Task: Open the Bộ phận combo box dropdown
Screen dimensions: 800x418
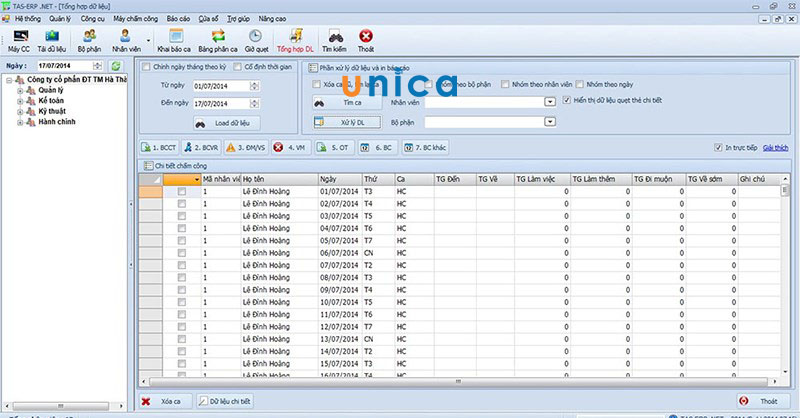Action: [550, 122]
